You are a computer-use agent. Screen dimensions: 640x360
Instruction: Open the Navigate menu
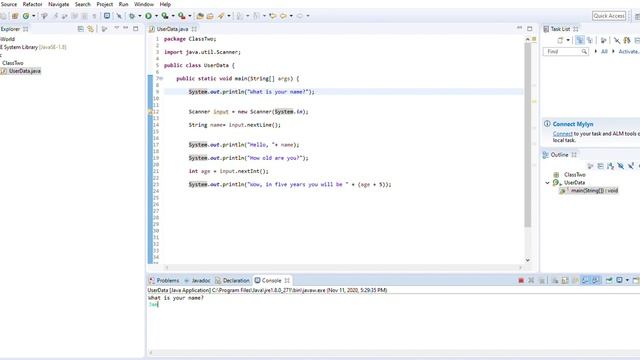(58, 4)
